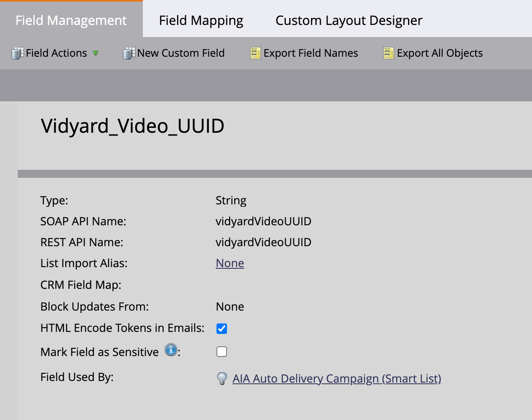Select the Field Management tab
Viewport: 532px width, 420px height.
71,20
